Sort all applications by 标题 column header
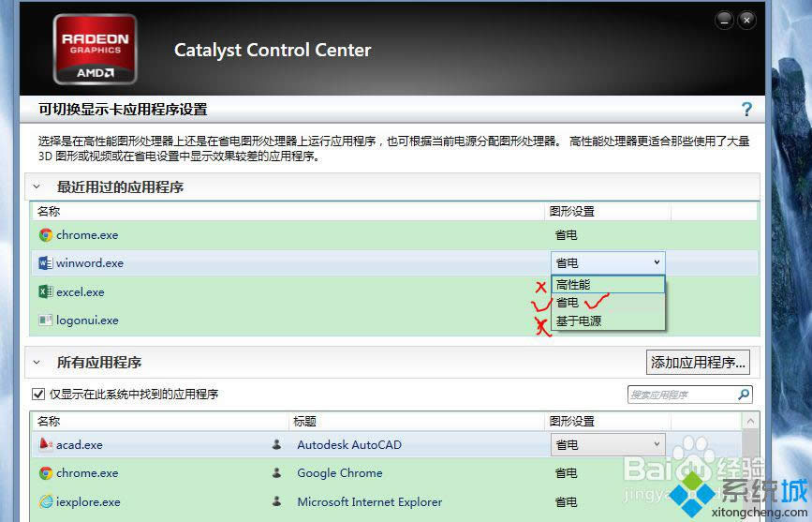The image size is (812, 522). coord(418,421)
